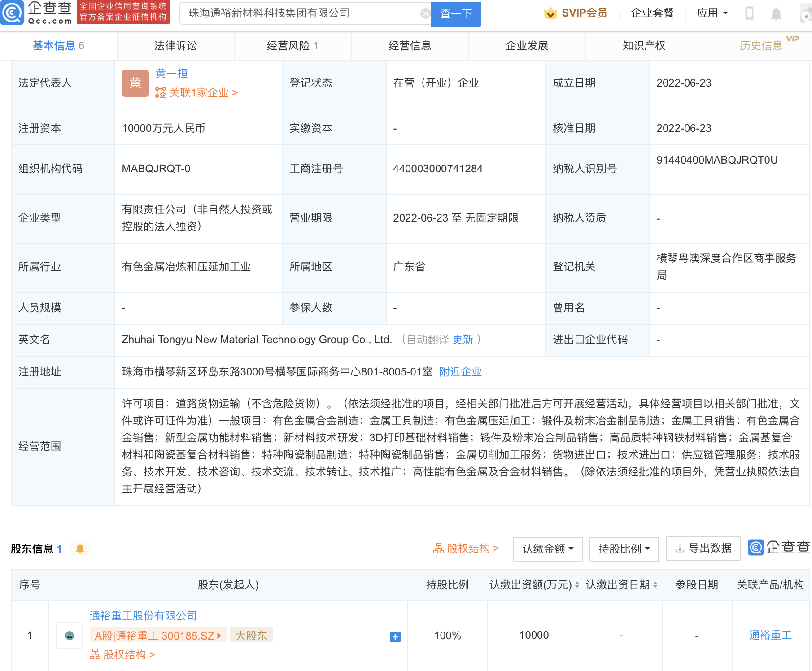The width and height of the screenshot is (812, 671).
Task: Select the 黄 avatar of legal representative
Action: [x=135, y=83]
